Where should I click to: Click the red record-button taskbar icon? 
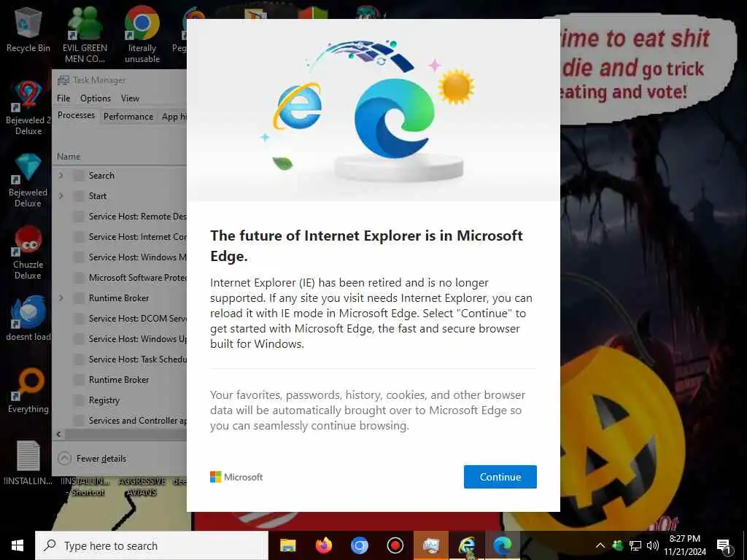pos(395,545)
